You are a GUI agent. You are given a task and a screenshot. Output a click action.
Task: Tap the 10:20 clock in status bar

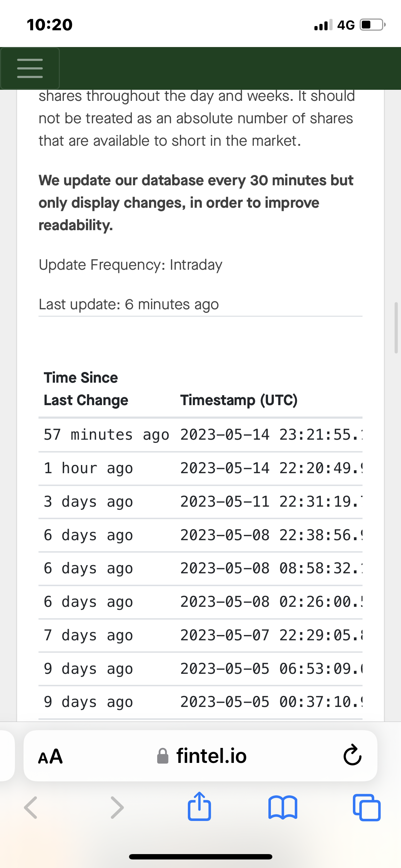point(50,25)
